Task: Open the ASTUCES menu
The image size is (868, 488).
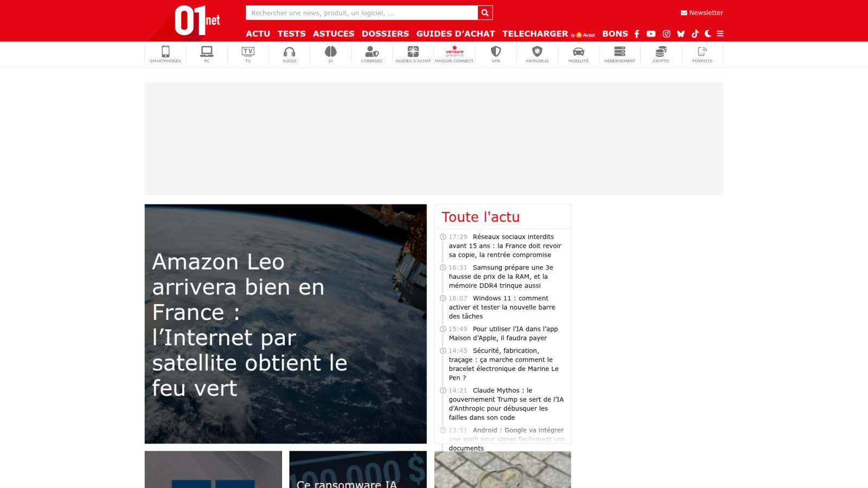Action: (333, 34)
